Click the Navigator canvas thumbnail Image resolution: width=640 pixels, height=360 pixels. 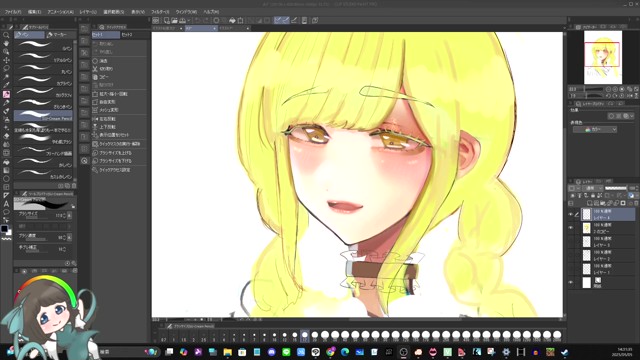[603, 58]
